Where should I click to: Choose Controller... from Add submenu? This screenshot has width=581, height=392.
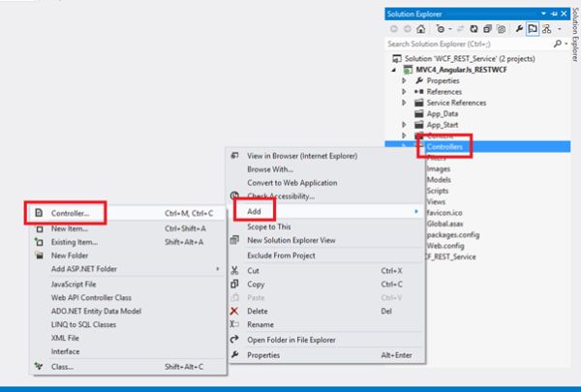(70, 213)
